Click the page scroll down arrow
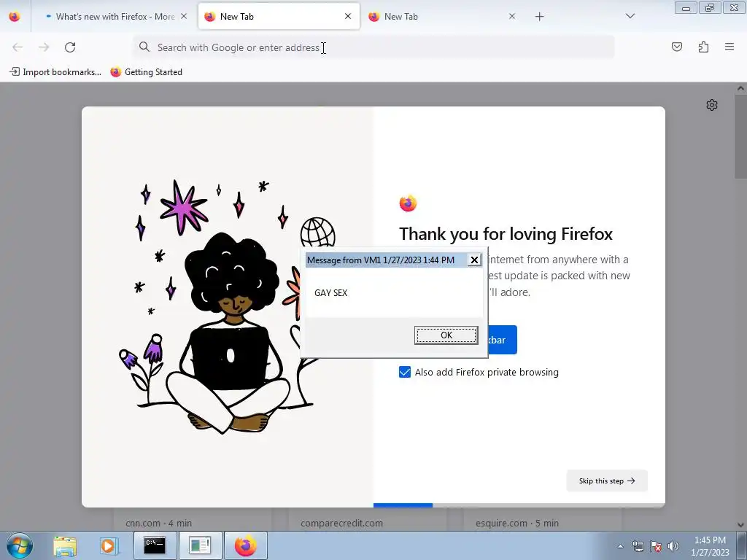 pyautogui.click(x=741, y=525)
